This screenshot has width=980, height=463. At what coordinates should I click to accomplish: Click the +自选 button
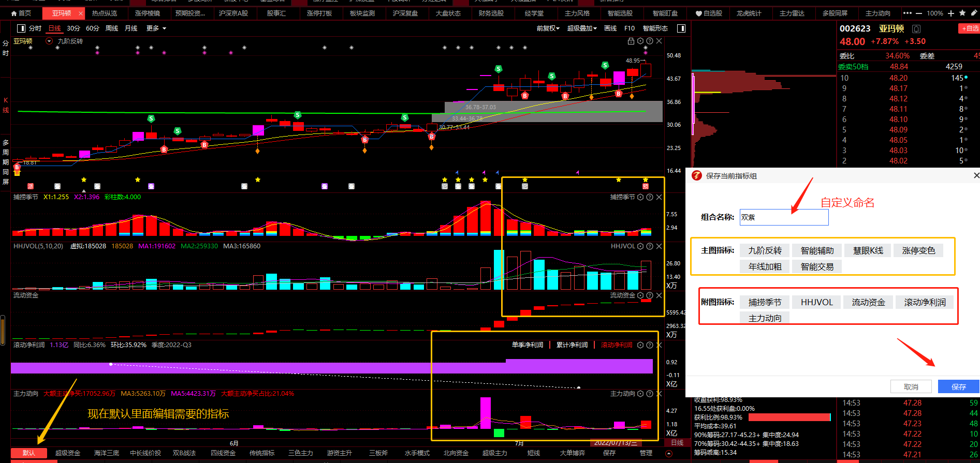pos(969,28)
